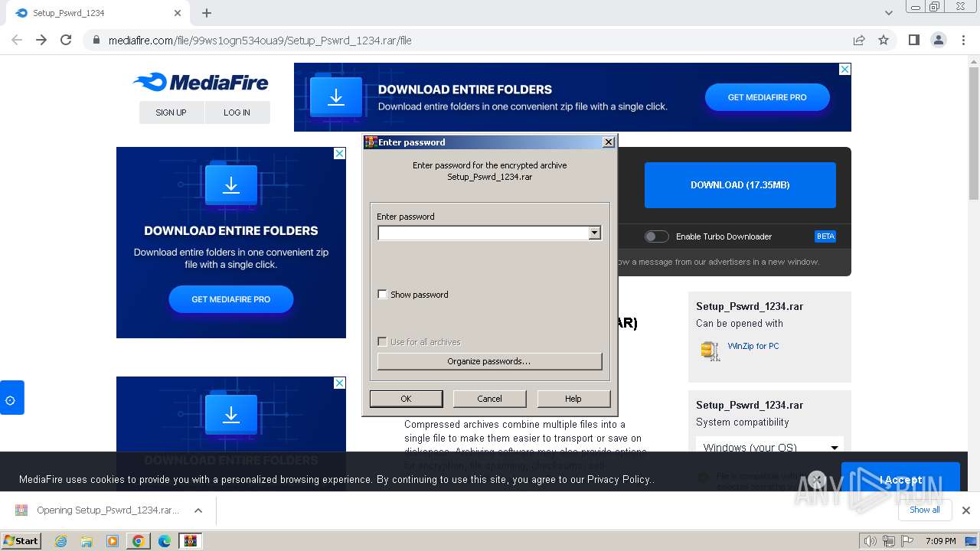Click Show all downloads button
The image size is (980, 551).
point(925,510)
